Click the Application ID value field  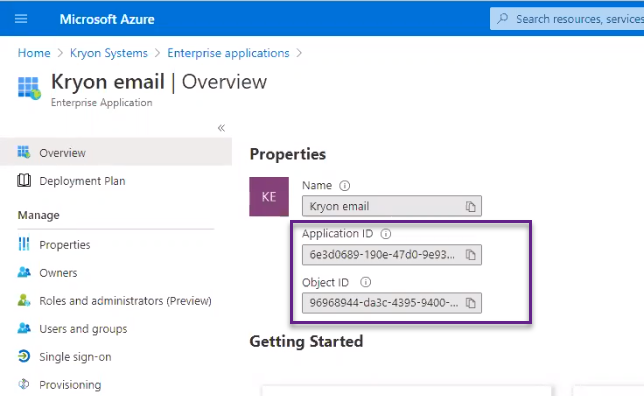click(x=391, y=255)
